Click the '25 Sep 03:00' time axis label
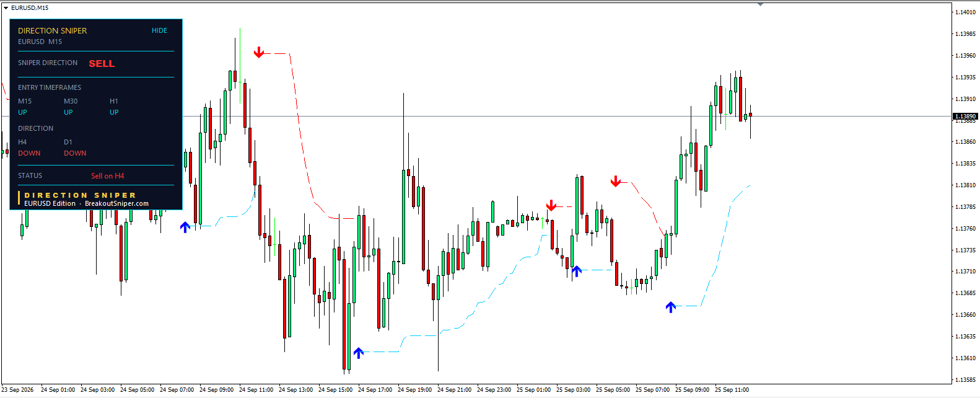The height and width of the screenshot is (398, 980). pyautogui.click(x=573, y=390)
